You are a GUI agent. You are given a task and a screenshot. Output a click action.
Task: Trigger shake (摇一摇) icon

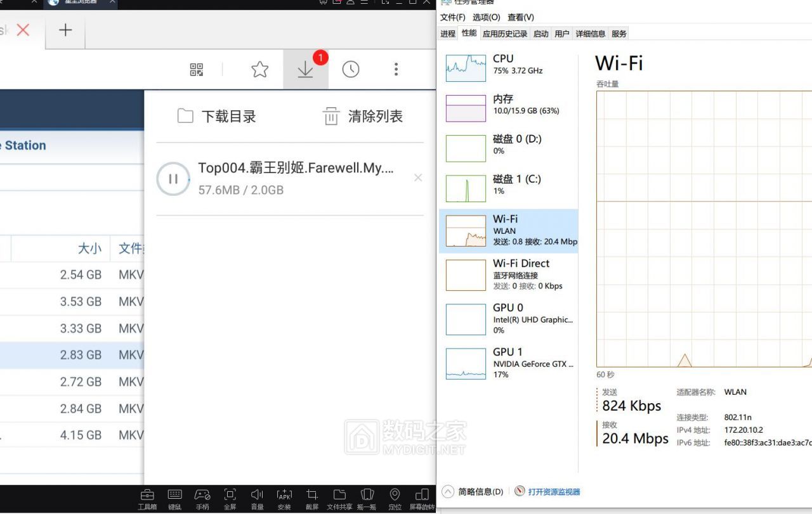[367, 499]
